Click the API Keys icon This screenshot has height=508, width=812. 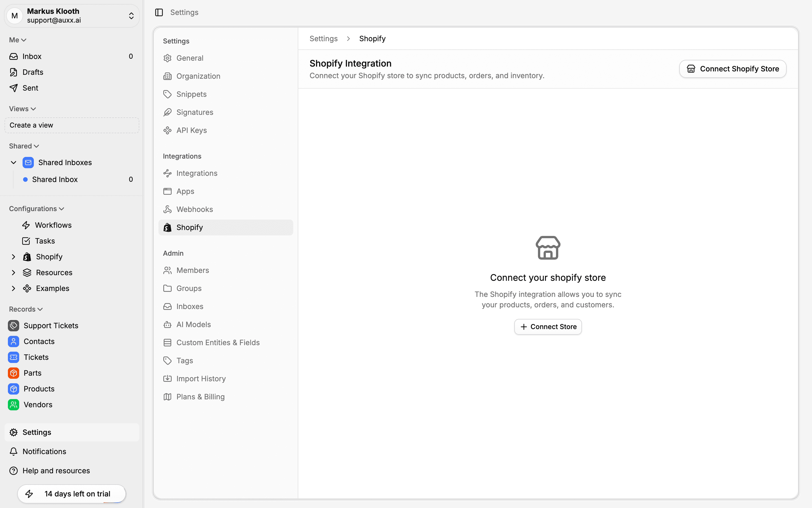[x=167, y=130]
